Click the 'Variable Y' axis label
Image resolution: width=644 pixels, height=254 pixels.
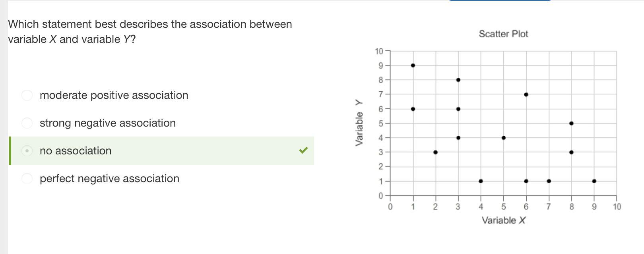(x=359, y=123)
